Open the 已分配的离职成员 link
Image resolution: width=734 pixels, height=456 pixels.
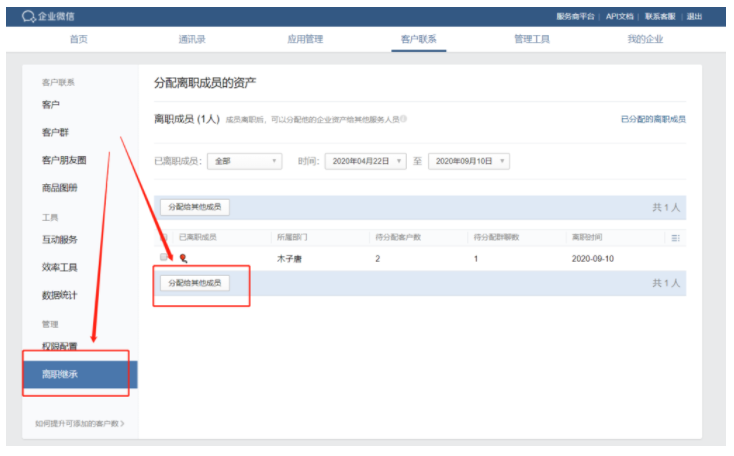click(x=653, y=119)
